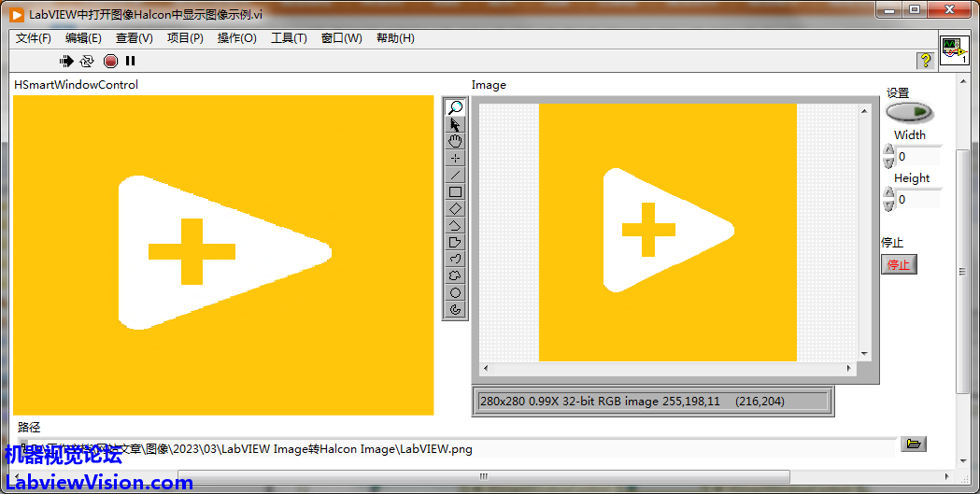Decrement the Width value
Image resolution: width=980 pixels, height=494 pixels.
pos(888,162)
